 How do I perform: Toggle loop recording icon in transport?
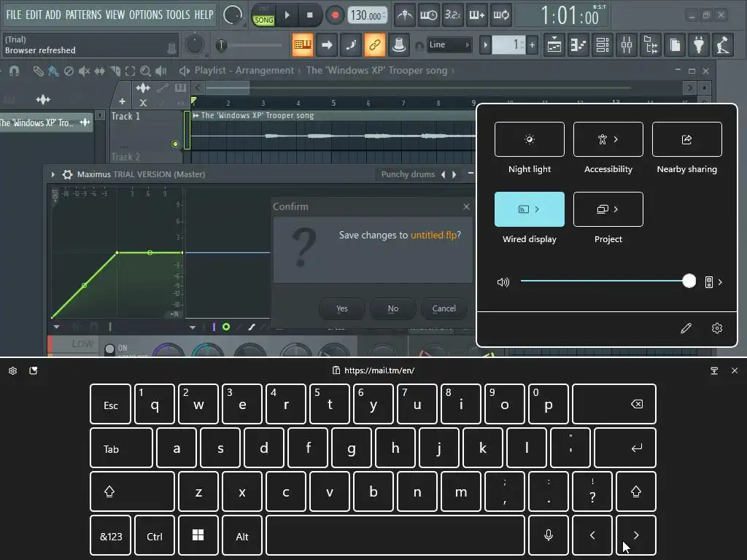500,15
